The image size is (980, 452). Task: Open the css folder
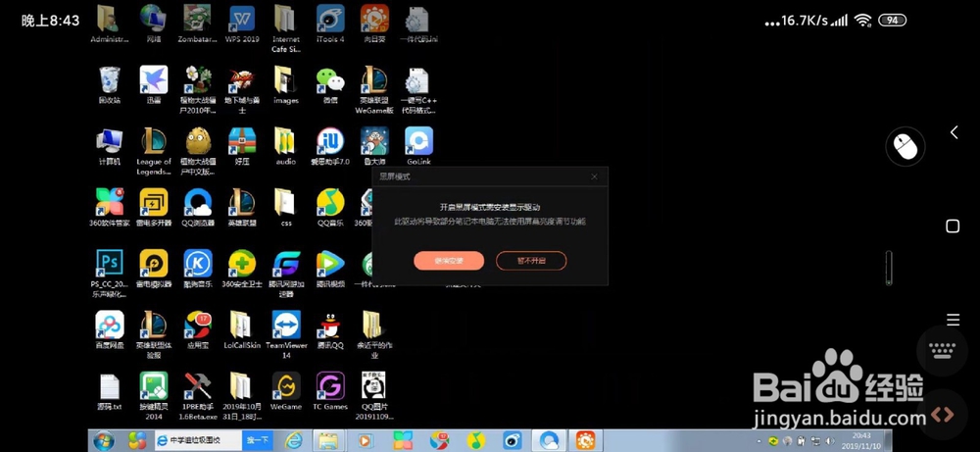coord(285,207)
